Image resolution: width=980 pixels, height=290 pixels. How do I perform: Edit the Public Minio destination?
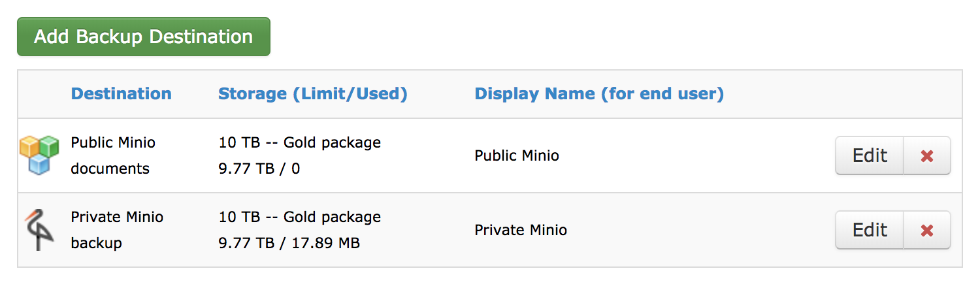[x=870, y=155]
